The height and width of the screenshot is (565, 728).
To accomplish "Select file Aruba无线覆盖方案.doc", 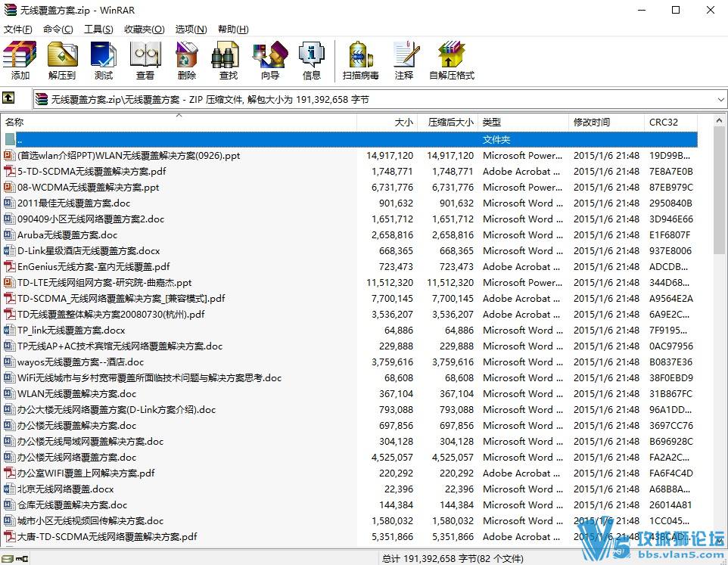I will click(x=67, y=235).
